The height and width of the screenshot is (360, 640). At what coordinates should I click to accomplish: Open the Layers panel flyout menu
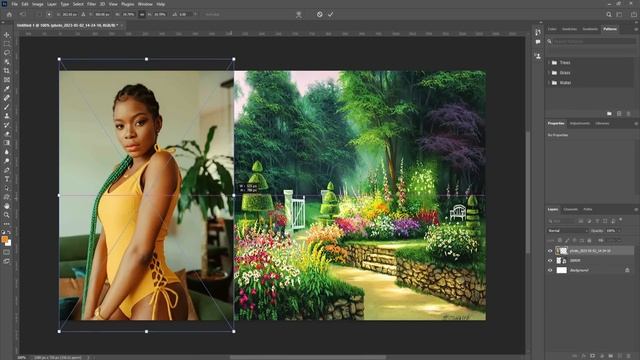(x=636, y=209)
